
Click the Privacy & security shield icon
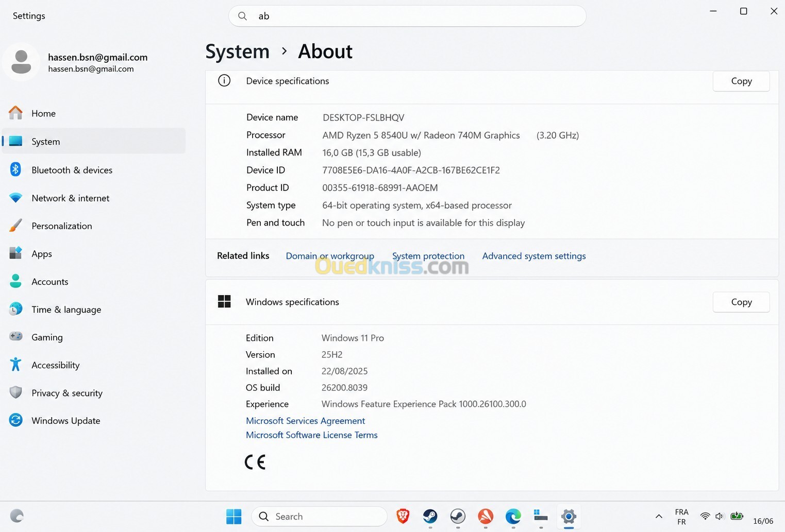(15, 392)
